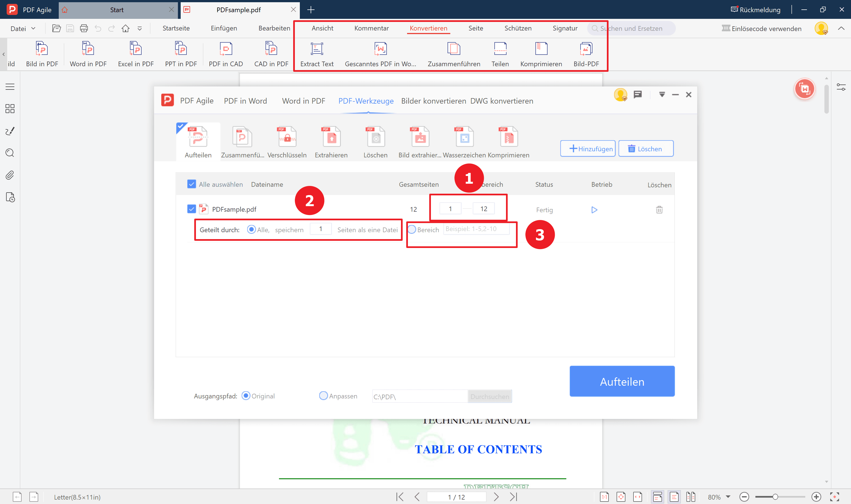Click the Suchen und Ersetzen search box

[631, 28]
